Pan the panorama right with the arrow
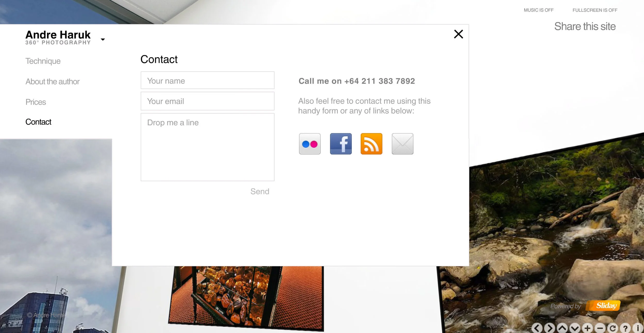Image resolution: width=644 pixels, height=333 pixels. (x=549, y=328)
